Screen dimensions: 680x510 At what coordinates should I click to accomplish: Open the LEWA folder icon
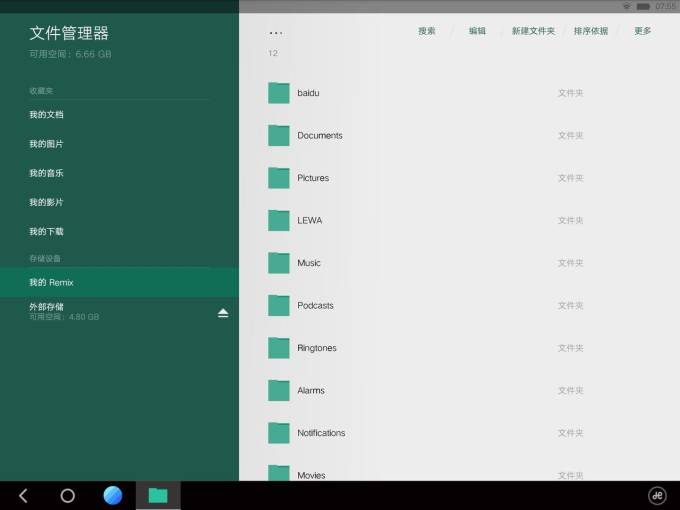click(278, 220)
